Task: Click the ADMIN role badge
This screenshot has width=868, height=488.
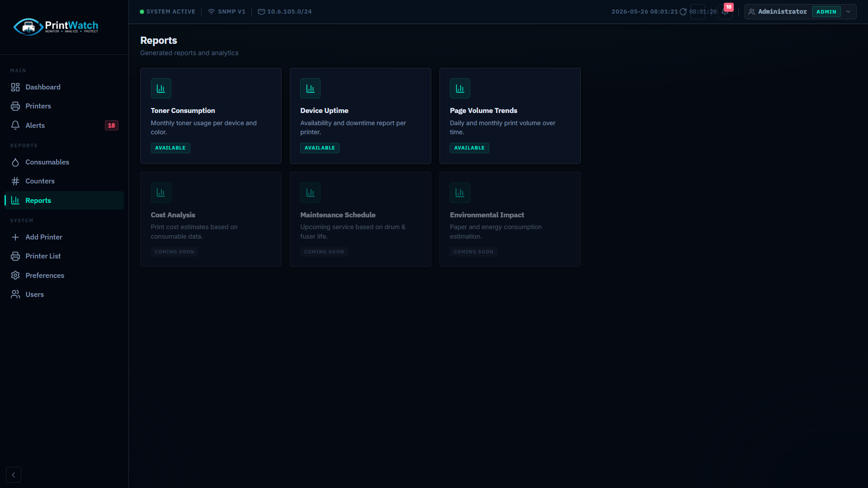Action: pyautogui.click(x=826, y=12)
